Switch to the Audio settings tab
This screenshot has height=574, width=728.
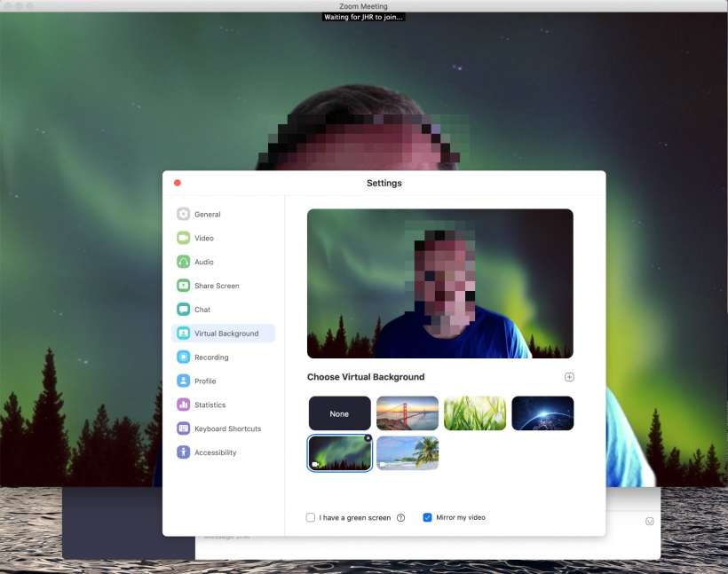click(224, 262)
